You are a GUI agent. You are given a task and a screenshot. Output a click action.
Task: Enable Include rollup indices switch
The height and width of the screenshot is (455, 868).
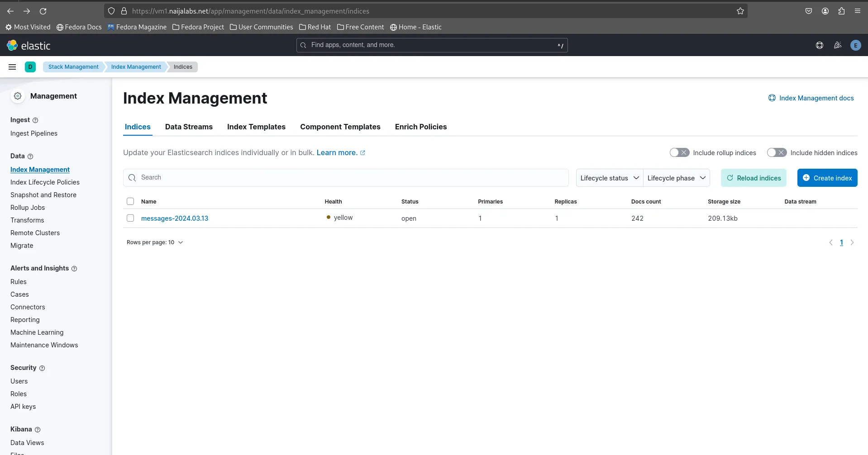pyautogui.click(x=679, y=153)
